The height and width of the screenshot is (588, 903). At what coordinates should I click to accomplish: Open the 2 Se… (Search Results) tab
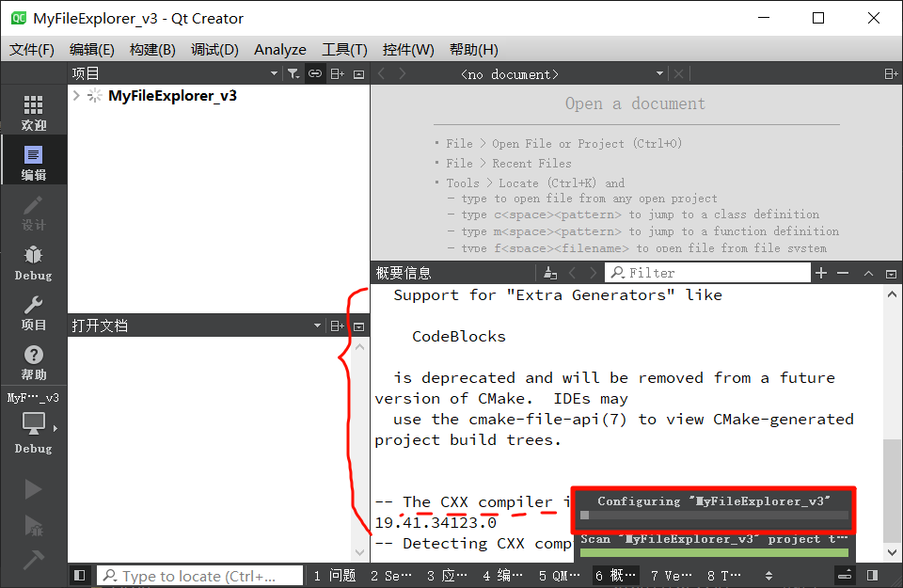click(x=390, y=576)
